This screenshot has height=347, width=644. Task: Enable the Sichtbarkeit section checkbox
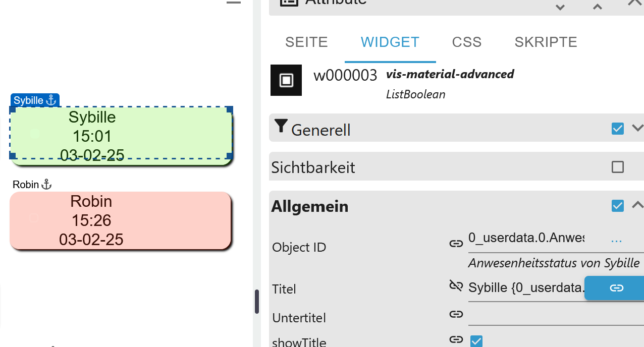click(617, 167)
